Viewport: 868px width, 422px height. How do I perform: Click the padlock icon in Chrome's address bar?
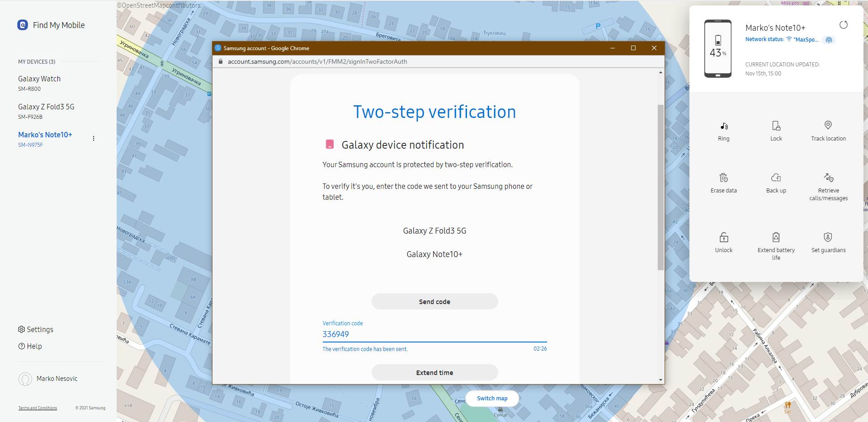[220, 61]
